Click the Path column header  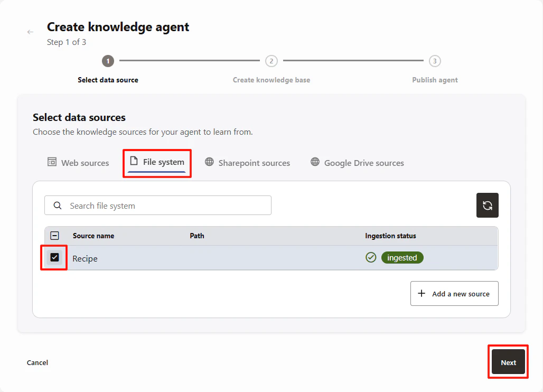click(x=197, y=236)
